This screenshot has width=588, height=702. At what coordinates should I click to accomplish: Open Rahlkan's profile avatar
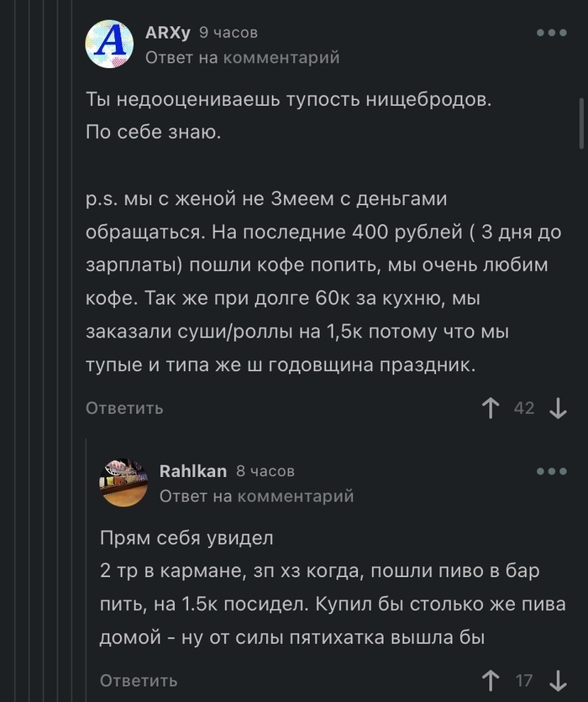pyautogui.click(x=124, y=483)
